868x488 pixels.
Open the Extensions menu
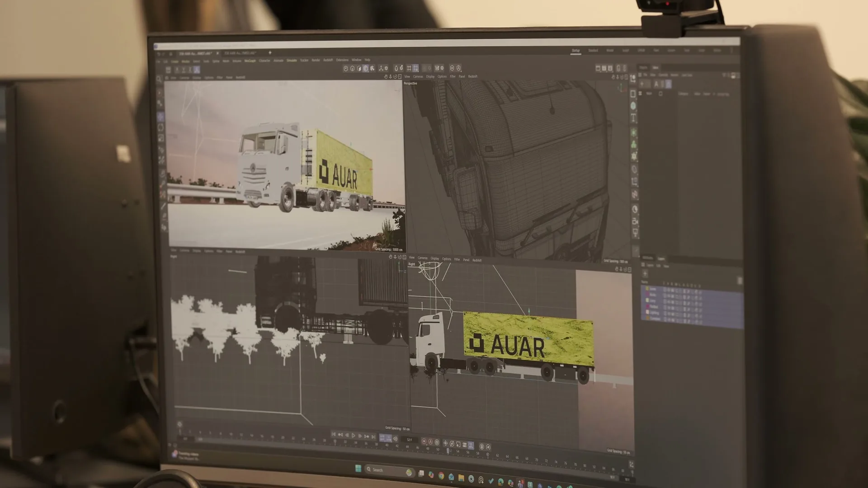point(342,60)
